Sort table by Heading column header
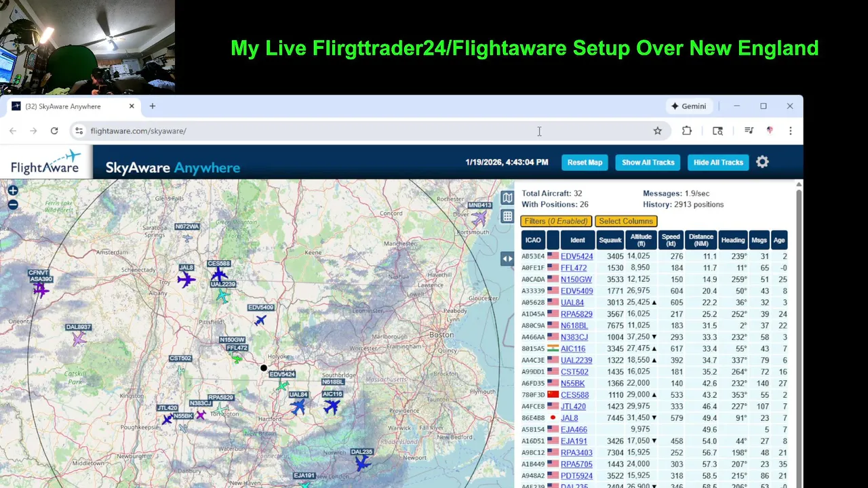 733,240
